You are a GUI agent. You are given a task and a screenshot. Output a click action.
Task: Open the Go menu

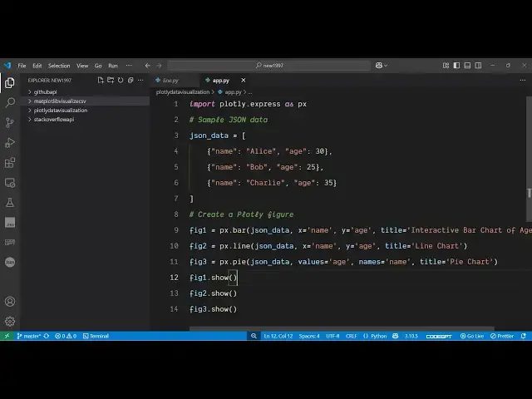[x=98, y=66]
